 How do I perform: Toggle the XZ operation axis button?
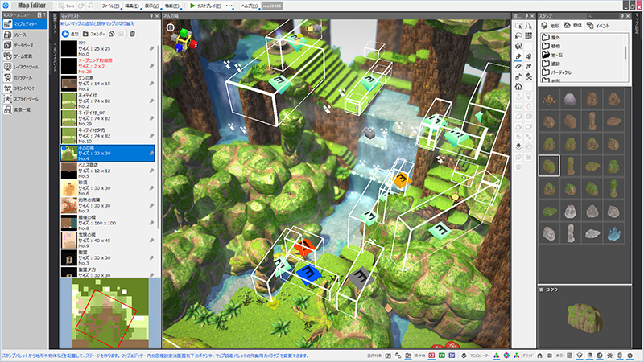[431, 355]
